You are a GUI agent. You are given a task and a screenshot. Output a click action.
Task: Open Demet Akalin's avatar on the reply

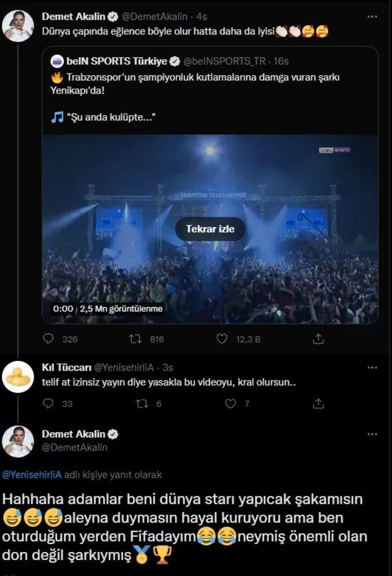point(18,441)
